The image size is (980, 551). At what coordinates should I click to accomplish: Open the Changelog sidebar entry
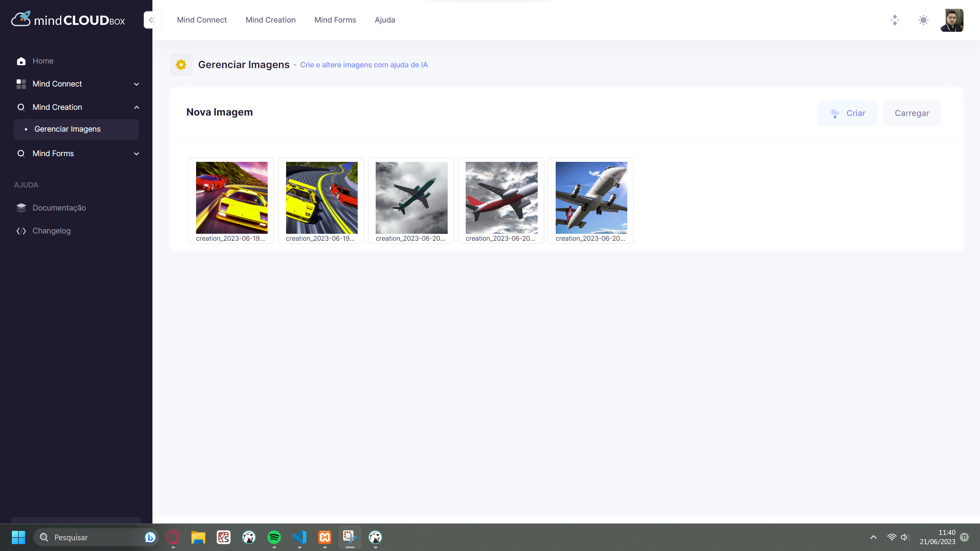[x=51, y=231]
